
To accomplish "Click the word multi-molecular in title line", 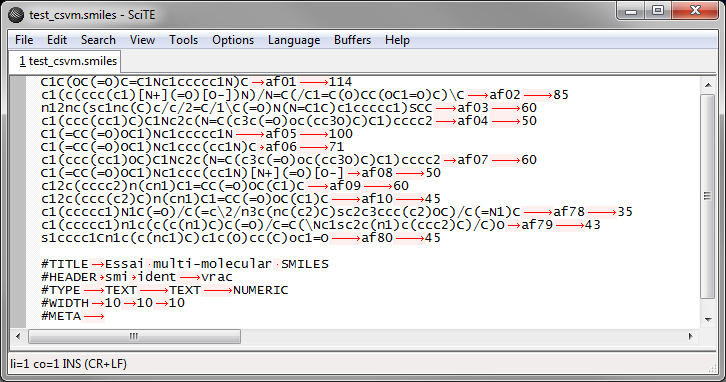I will (x=212, y=264).
